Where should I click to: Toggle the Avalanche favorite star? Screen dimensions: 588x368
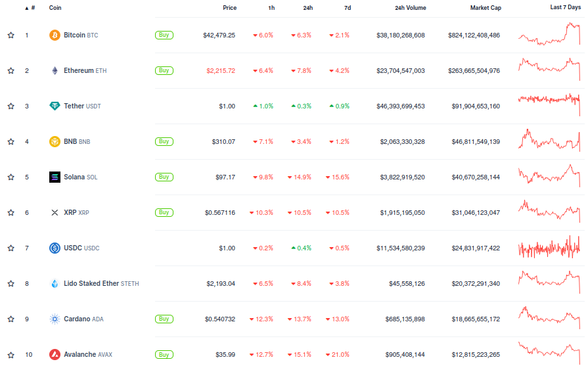click(x=11, y=355)
